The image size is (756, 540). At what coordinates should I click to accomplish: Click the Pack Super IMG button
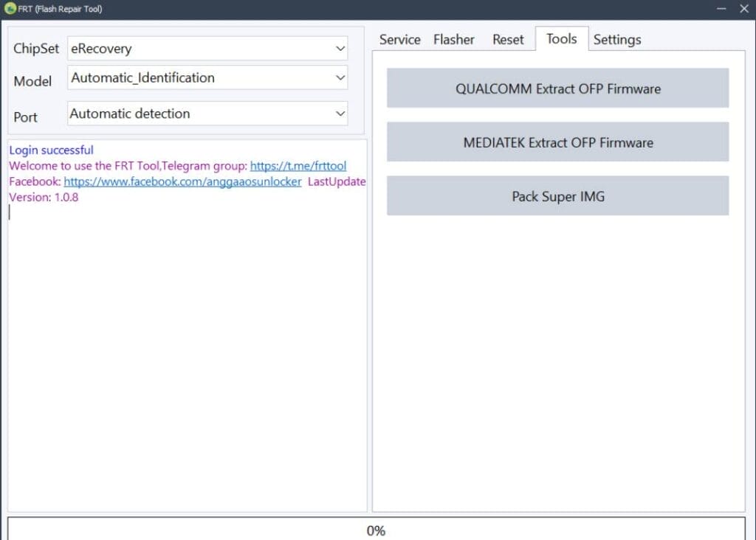557,196
